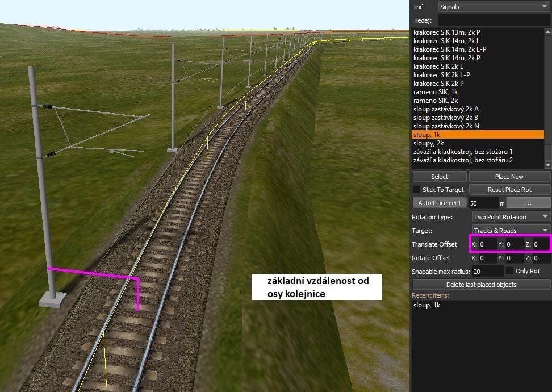Click the object list scrollbar down arrow
Image resolution: width=552 pixels, height=392 pixels.
pos(548,165)
